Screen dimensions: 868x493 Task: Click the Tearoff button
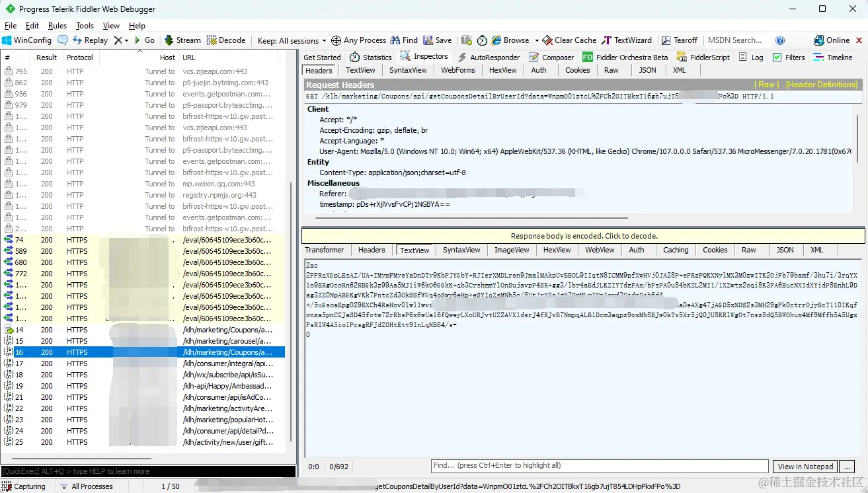pos(680,40)
